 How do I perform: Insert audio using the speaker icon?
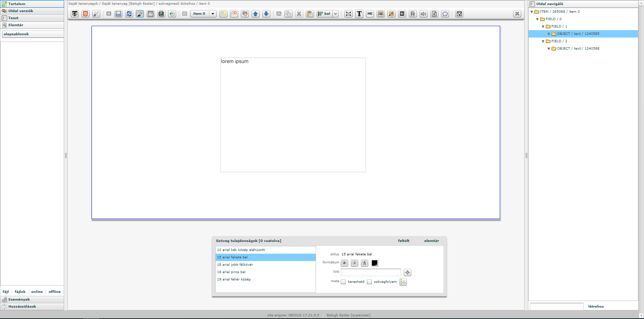pos(424,14)
